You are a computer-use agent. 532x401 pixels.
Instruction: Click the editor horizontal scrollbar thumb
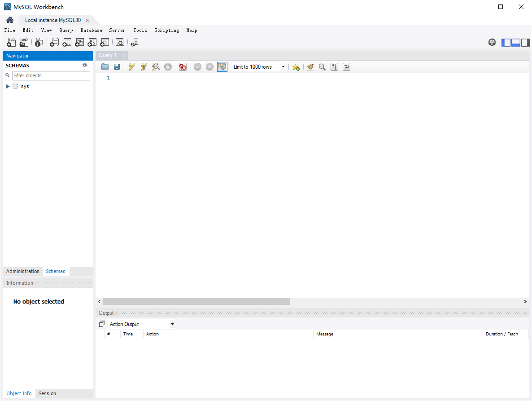click(196, 301)
